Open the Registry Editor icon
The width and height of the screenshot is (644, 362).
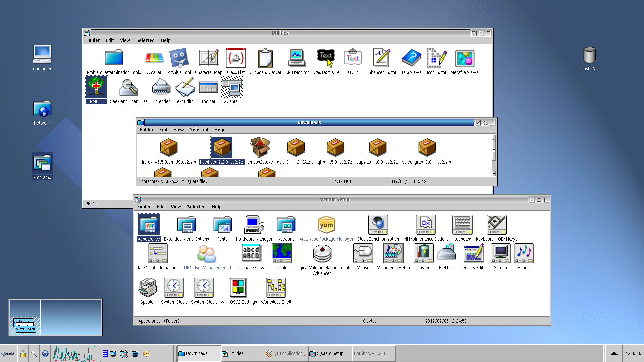pos(473,253)
